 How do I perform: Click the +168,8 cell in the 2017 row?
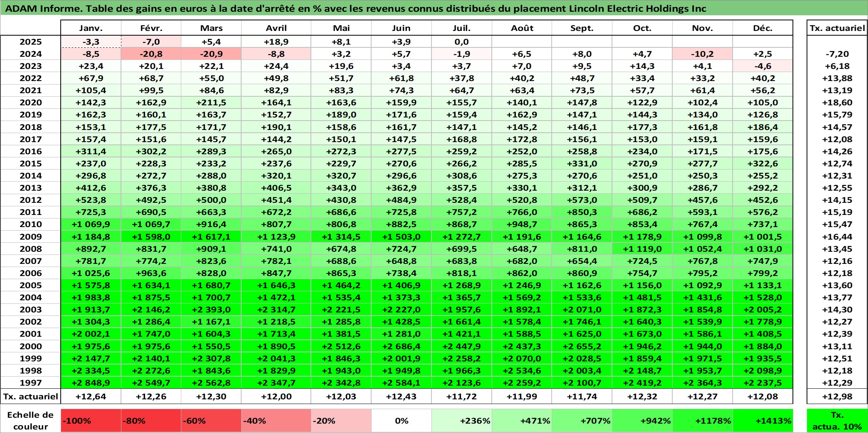click(x=462, y=139)
